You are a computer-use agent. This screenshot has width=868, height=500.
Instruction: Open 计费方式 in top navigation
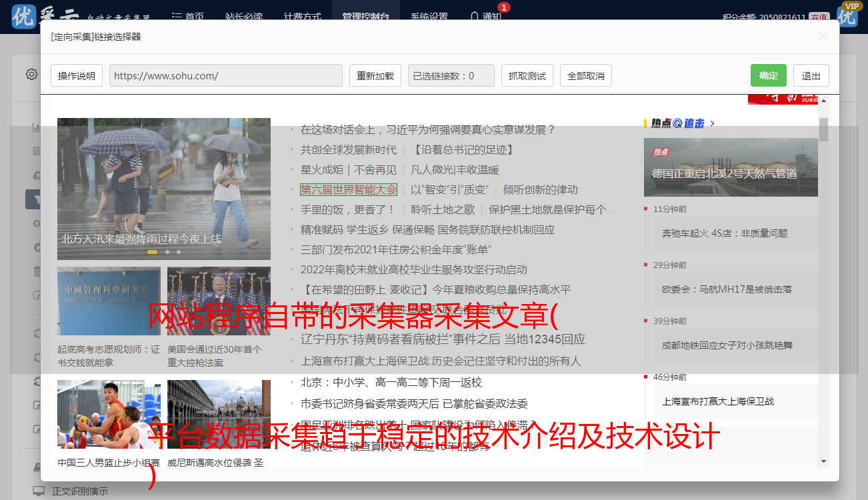click(302, 17)
